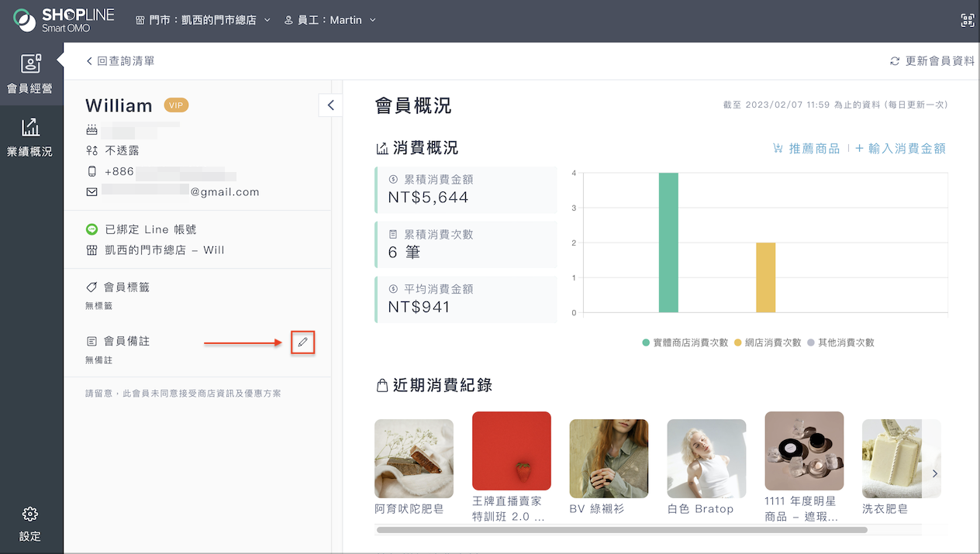Viewport: 980px width, 554px height.
Task: Click the 推薦商品 link
Action: [x=806, y=148]
